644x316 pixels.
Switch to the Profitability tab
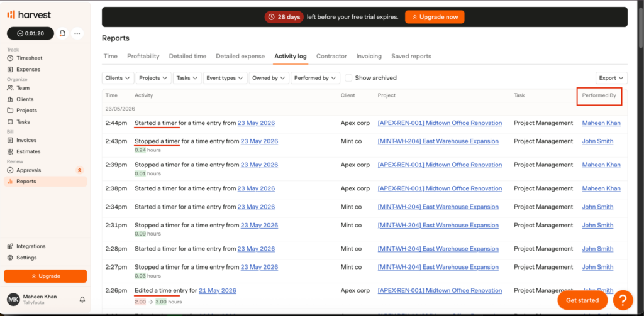(143, 56)
